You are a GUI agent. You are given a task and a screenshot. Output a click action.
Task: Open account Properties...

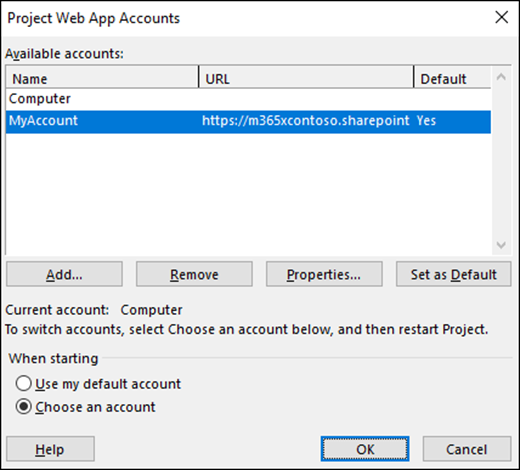(x=324, y=274)
